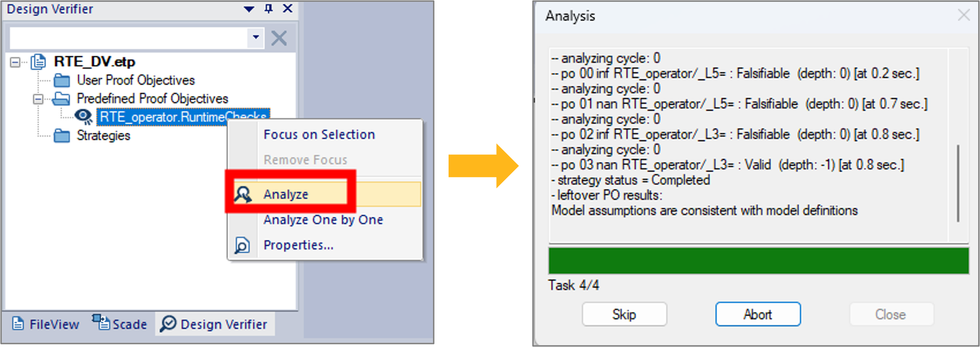Pin the Design Verifier panel
980x347 pixels.
[269, 9]
